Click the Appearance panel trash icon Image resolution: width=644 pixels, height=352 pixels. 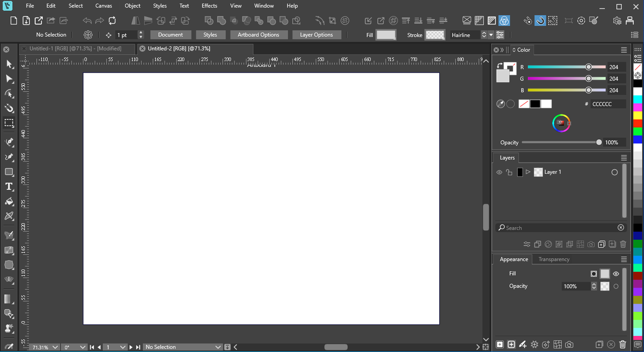pos(623,344)
